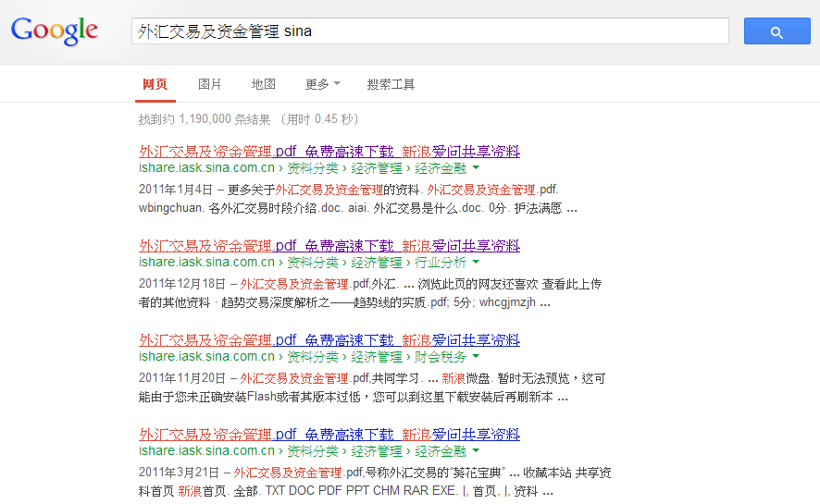Viewport: 820px width, 504px height.
Task: Expand dropdown arrow beside 行业分析 URL
Action: 476,262
